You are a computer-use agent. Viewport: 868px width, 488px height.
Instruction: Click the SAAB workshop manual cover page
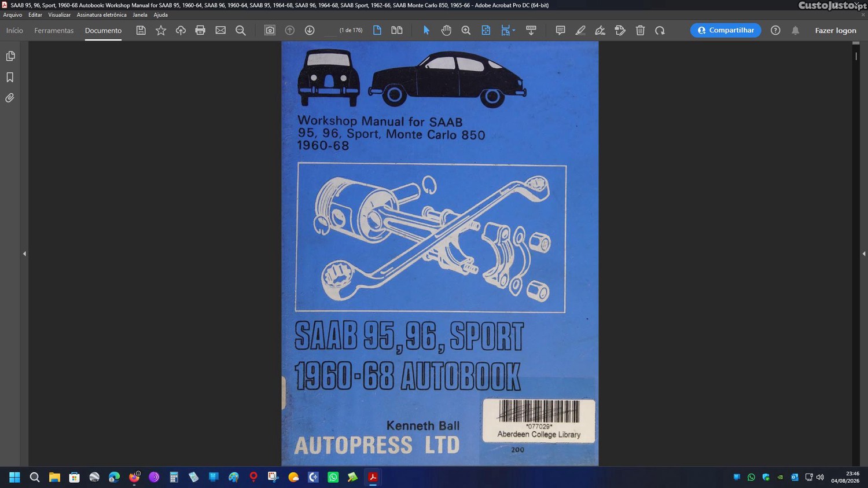click(440, 254)
